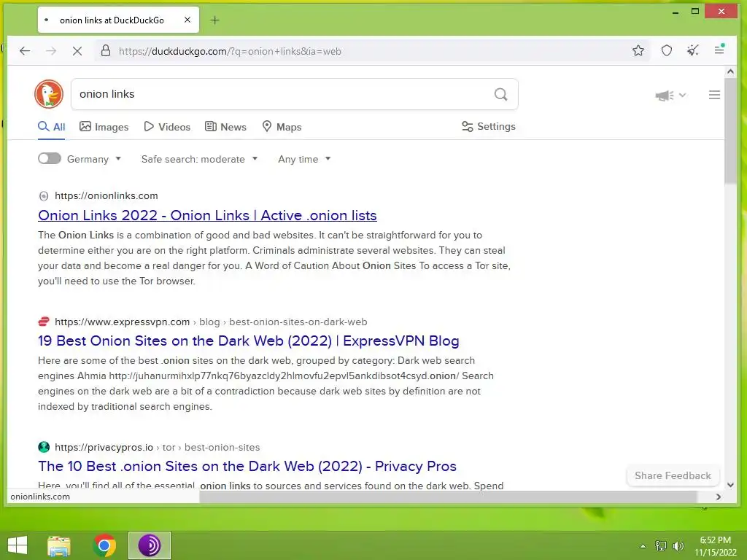Screen dimensions: 747x560
Task: Open The 10 Best .onion Sites result
Action: pyautogui.click(x=247, y=466)
